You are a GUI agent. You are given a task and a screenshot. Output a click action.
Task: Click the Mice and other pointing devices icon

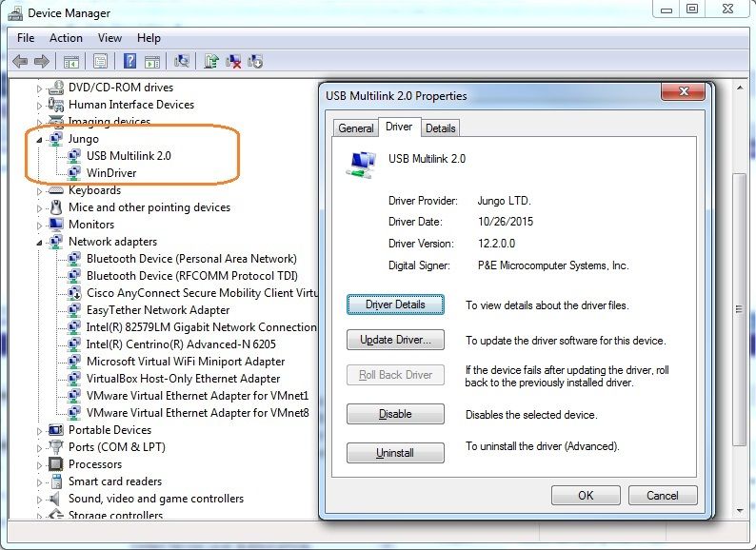[56, 207]
